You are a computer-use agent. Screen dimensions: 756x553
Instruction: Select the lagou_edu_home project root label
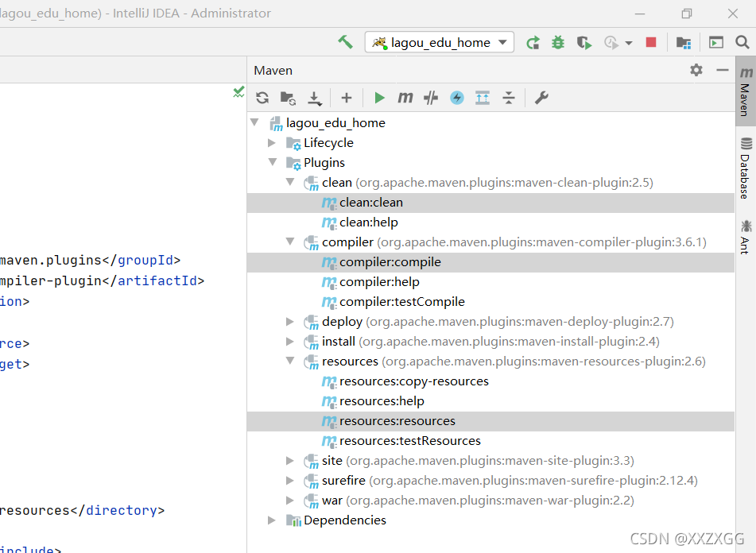tap(335, 123)
